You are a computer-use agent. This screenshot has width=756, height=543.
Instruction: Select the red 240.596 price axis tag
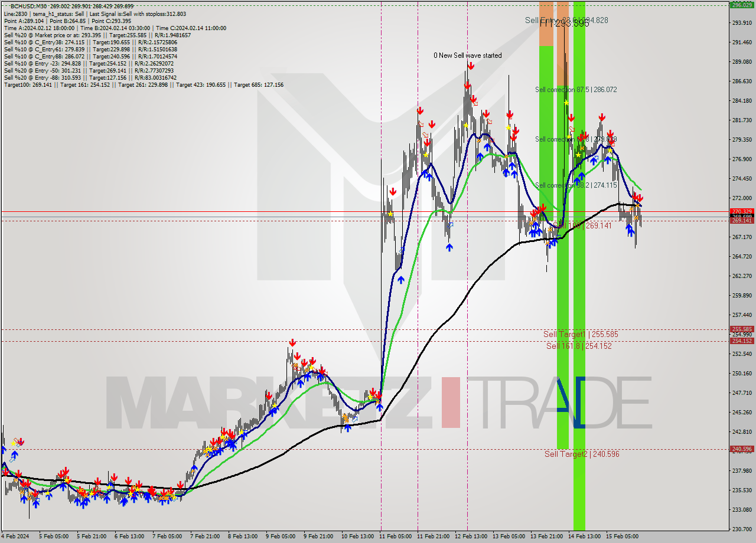coord(742,449)
